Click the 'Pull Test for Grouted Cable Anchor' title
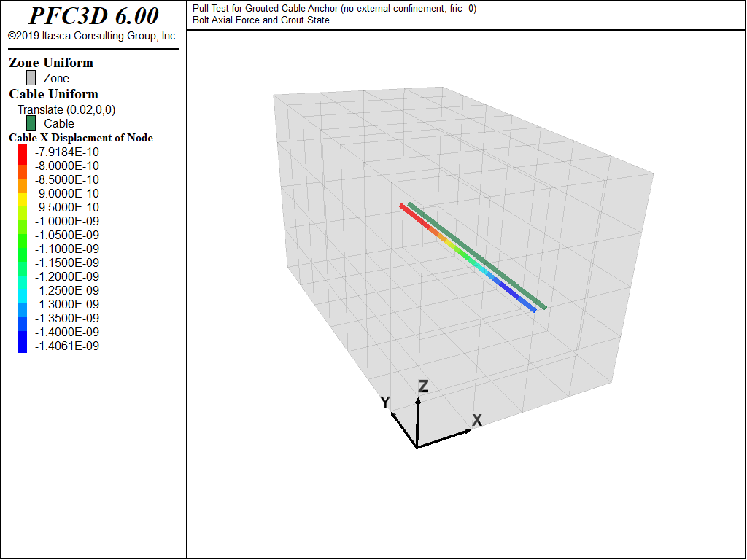This screenshot has height=560, width=747. pyautogui.click(x=334, y=9)
